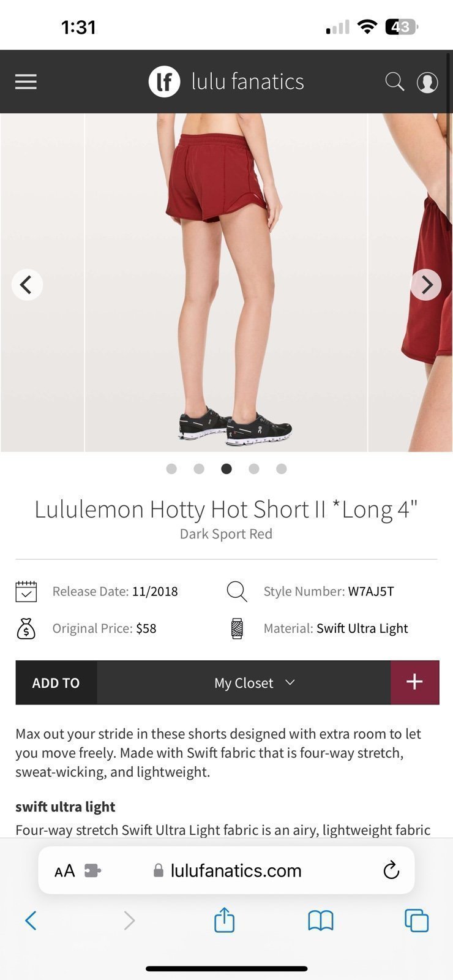Open site search magnifier
The height and width of the screenshot is (980, 453).
(x=395, y=81)
